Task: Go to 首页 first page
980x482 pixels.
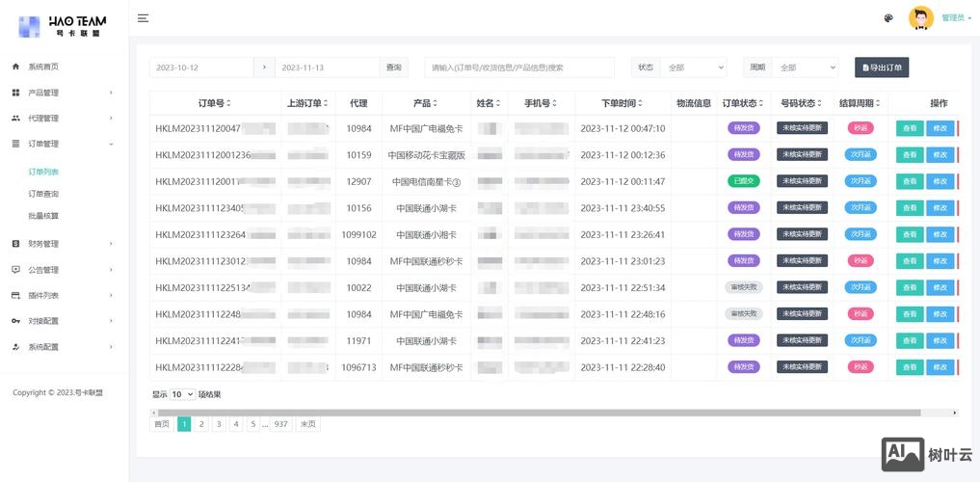Action: coord(161,424)
